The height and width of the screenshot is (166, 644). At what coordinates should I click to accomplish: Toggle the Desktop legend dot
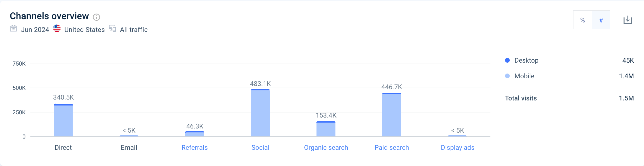tap(507, 60)
